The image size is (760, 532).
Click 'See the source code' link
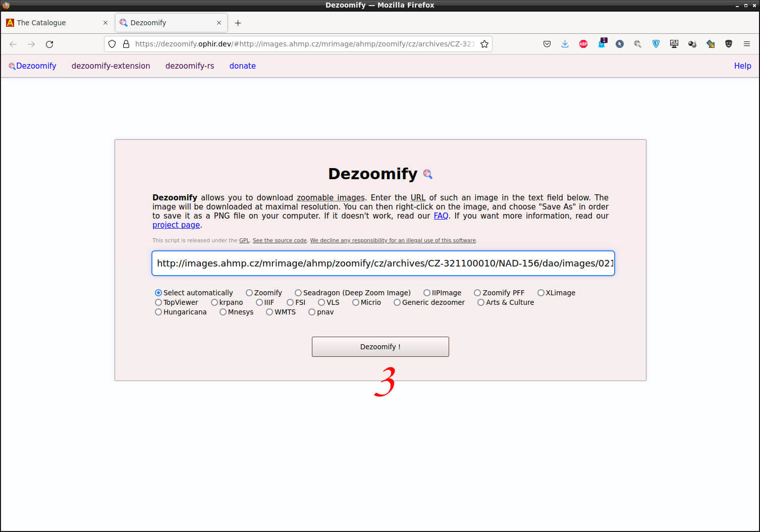(280, 240)
